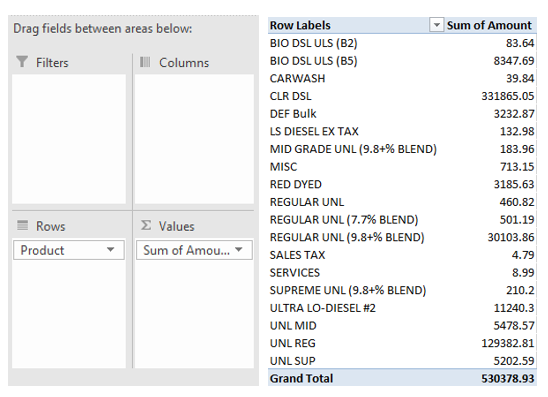Click the Columns area icon
This screenshot has width=548, height=397.
(x=145, y=62)
